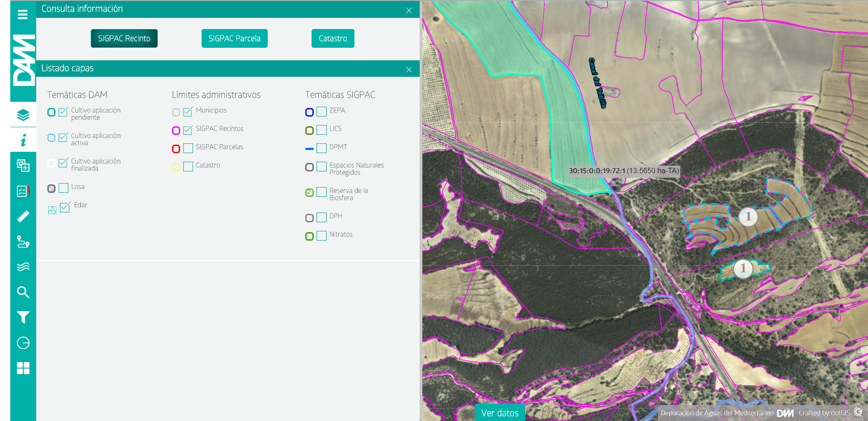Image resolution: width=868 pixels, height=421 pixels.
Task: Click the Límites administrativos heading
Action: 216,95
